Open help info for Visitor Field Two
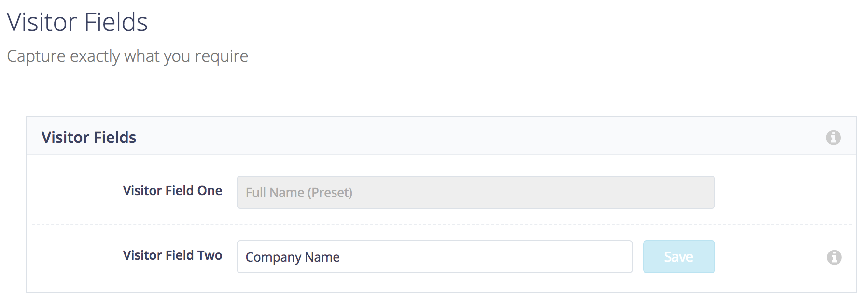This screenshot has height=308, width=868. (x=834, y=257)
